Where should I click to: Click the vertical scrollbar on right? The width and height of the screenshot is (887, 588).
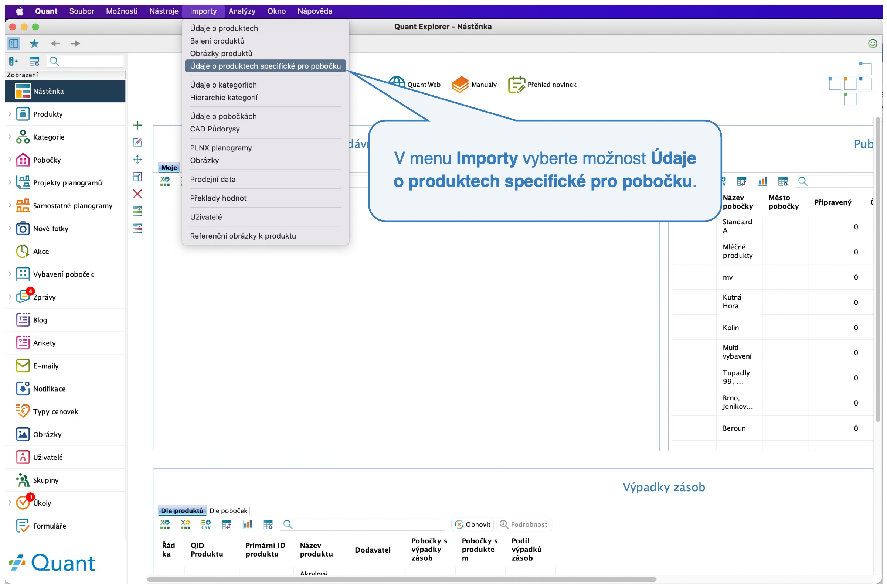click(x=878, y=270)
